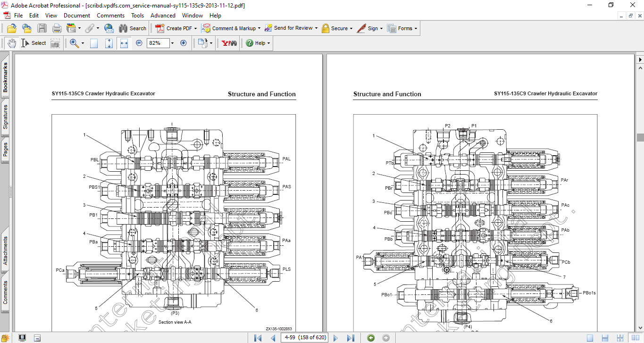Click the page number input field
644x343 pixels.
point(305,338)
